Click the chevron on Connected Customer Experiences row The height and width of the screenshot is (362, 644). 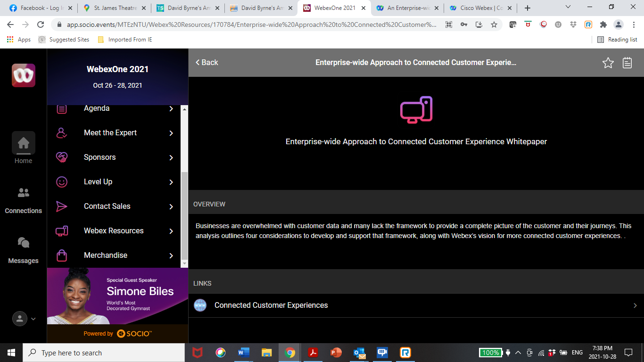click(x=635, y=305)
